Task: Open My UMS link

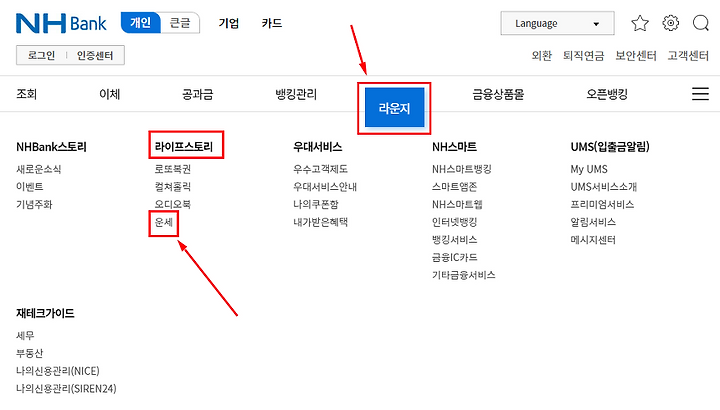Action: pos(589,169)
